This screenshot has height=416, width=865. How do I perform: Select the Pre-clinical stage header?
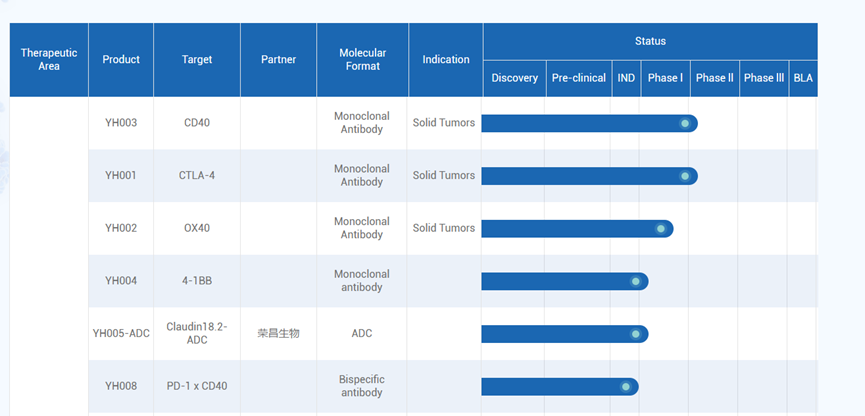(x=579, y=78)
